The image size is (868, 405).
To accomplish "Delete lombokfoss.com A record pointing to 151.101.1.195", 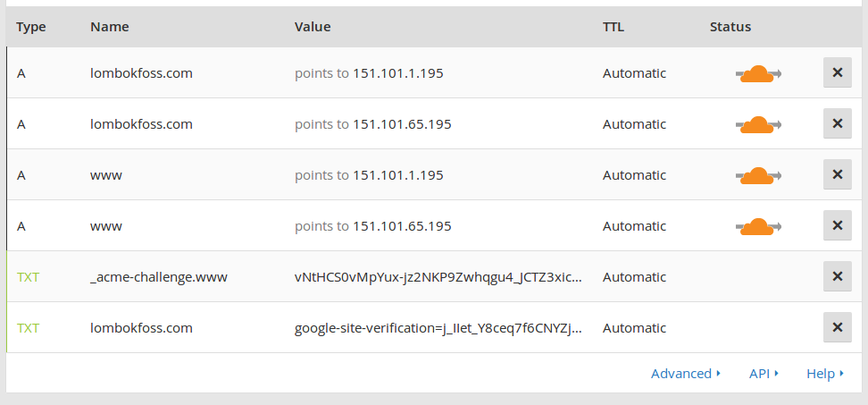I will tap(837, 72).
